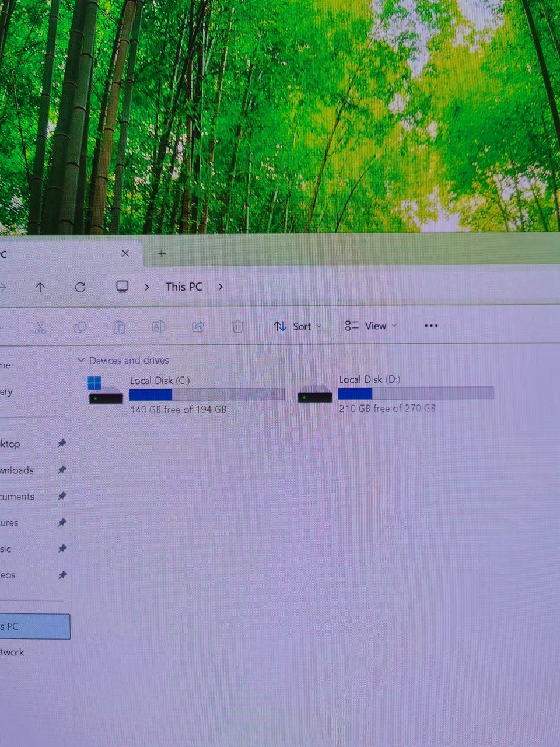The image size is (560, 747).
Task: Click the Up arrow navigation button
Action: click(x=40, y=287)
